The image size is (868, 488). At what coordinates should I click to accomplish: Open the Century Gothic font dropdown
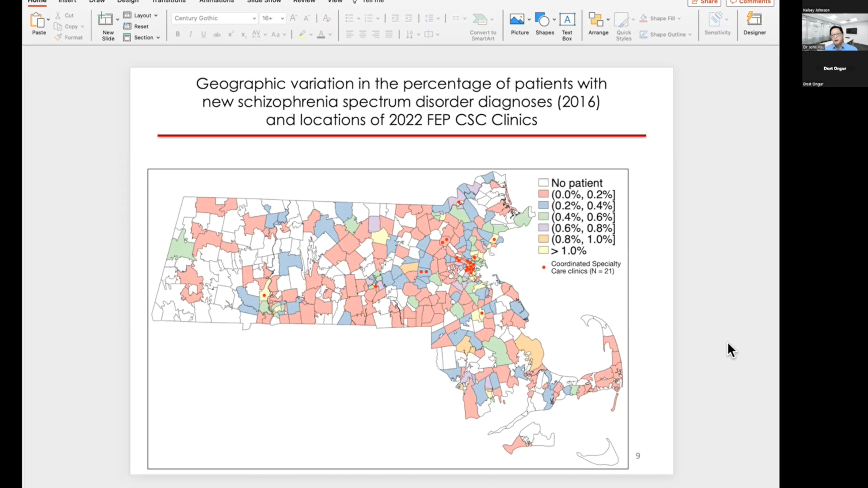tap(254, 19)
